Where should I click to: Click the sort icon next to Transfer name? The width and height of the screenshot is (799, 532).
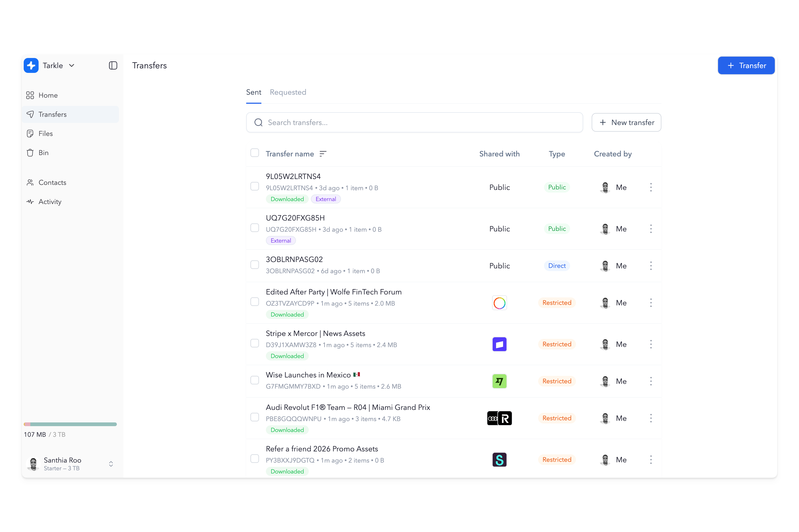[323, 154]
